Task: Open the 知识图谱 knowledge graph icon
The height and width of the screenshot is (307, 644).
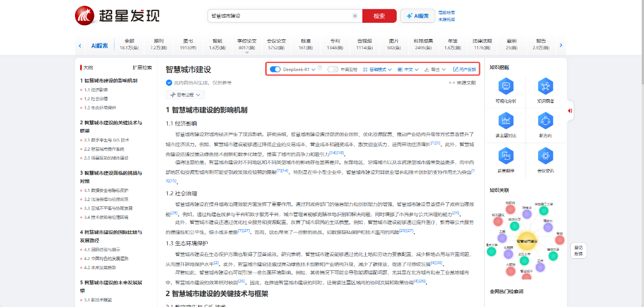Action: [x=545, y=87]
